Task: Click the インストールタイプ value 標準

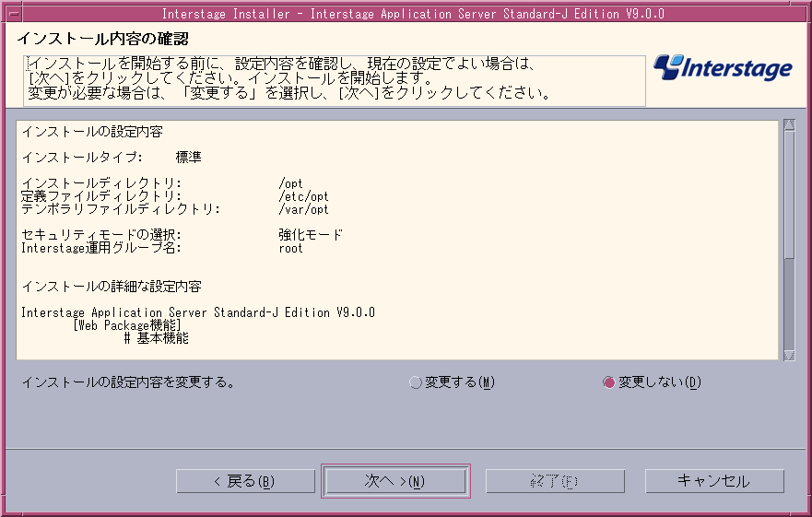Action: [x=189, y=158]
